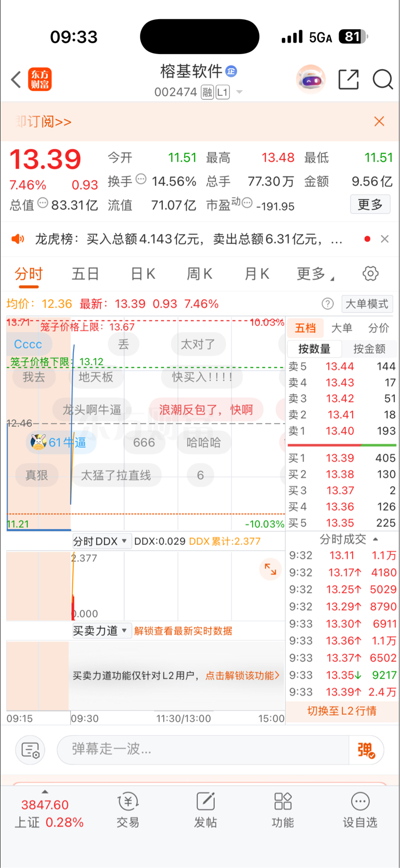Tap 卖1 order row at 13.40
The height and width of the screenshot is (868, 400).
click(342, 431)
